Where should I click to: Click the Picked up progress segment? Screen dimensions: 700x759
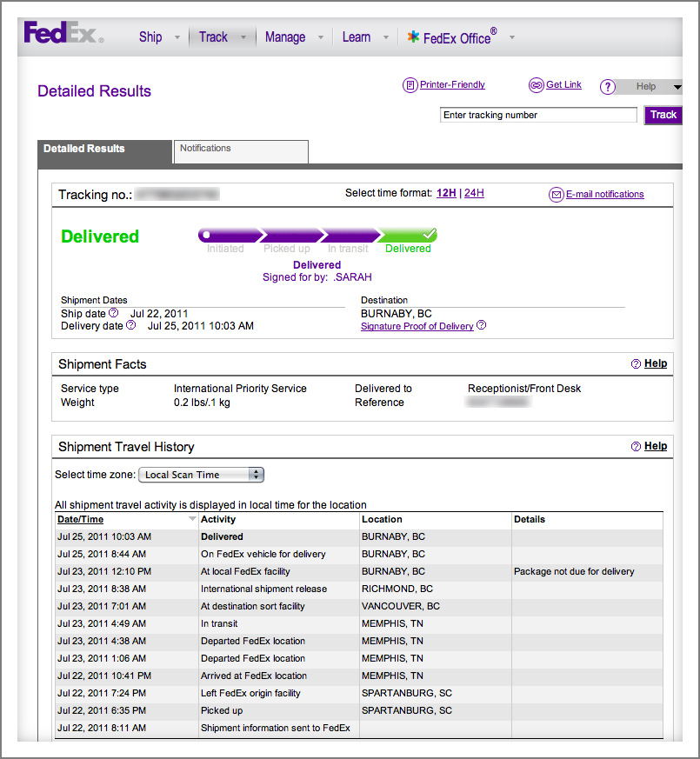(291, 236)
